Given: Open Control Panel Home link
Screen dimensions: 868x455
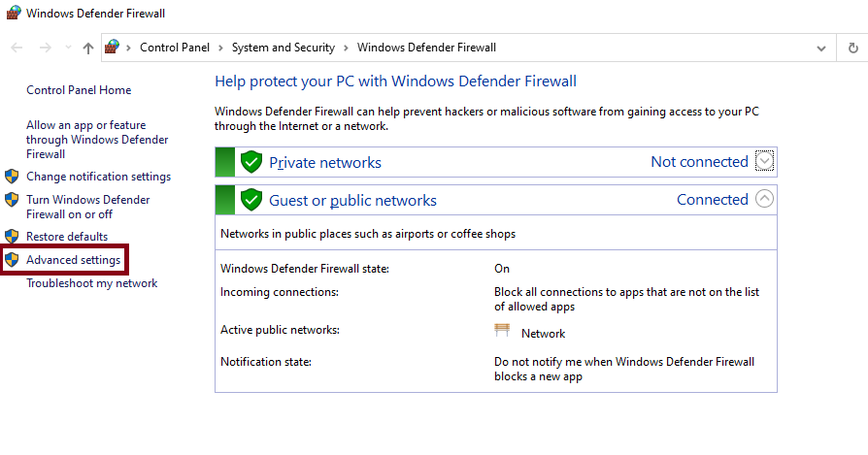Looking at the screenshot, I should pyautogui.click(x=79, y=90).
